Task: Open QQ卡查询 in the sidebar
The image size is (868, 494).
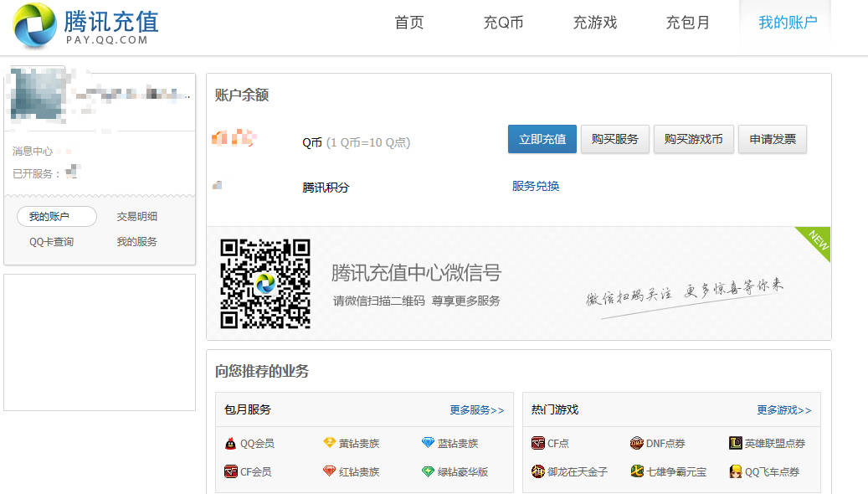Action: click(x=52, y=242)
